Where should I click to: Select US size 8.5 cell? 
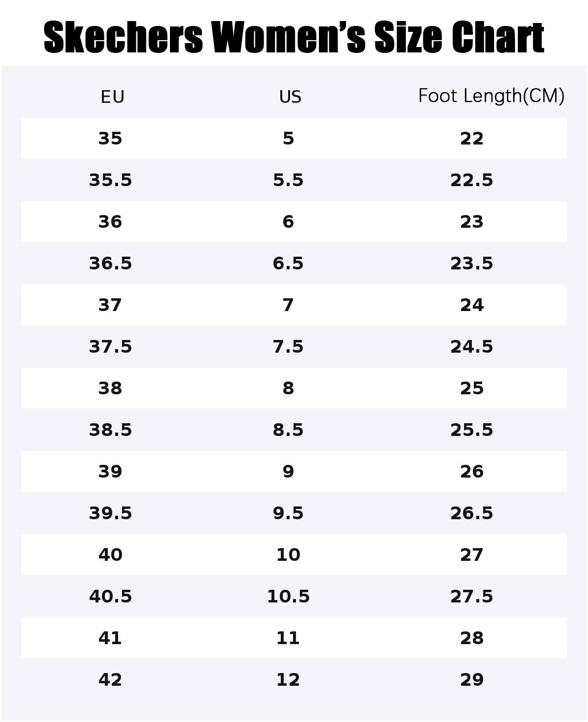[288, 430]
